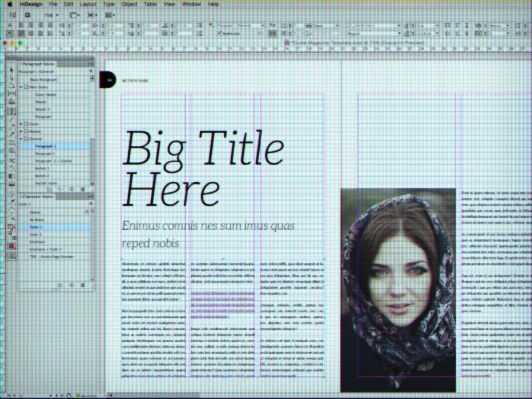This screenshot has width=532, height=399.
Task: Select the Paragraph 2 style
Action: [x=45, y=153]
